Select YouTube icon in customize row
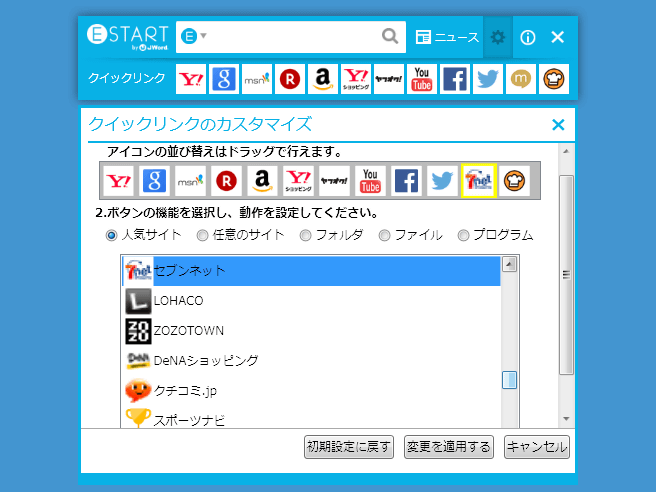 click(x=370, y=181)
